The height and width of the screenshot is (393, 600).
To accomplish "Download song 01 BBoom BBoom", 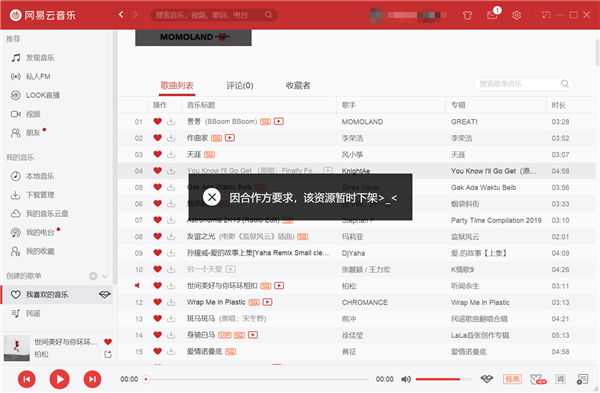I will coord(171,121).
